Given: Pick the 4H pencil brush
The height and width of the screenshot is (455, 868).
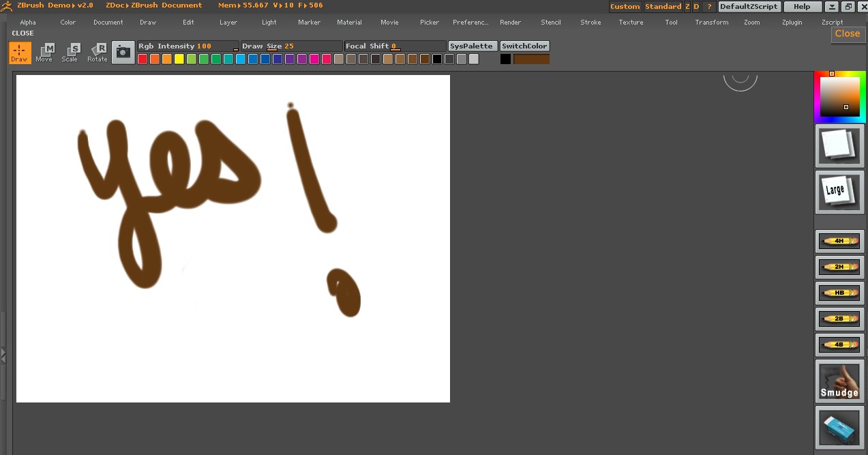Looking at the screenshot, I should 839,241.
